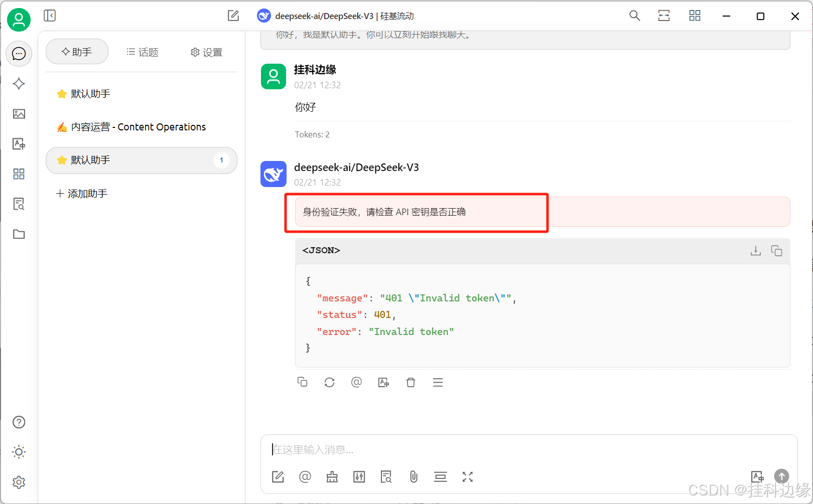Open the help documentation icon
The height and width of the screenshot is (504, 813).
(19, 422)
